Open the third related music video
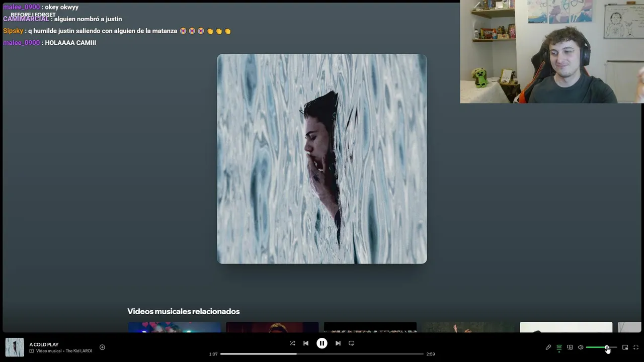This screenshot has width=644, height=362. (x=370, y=327)
